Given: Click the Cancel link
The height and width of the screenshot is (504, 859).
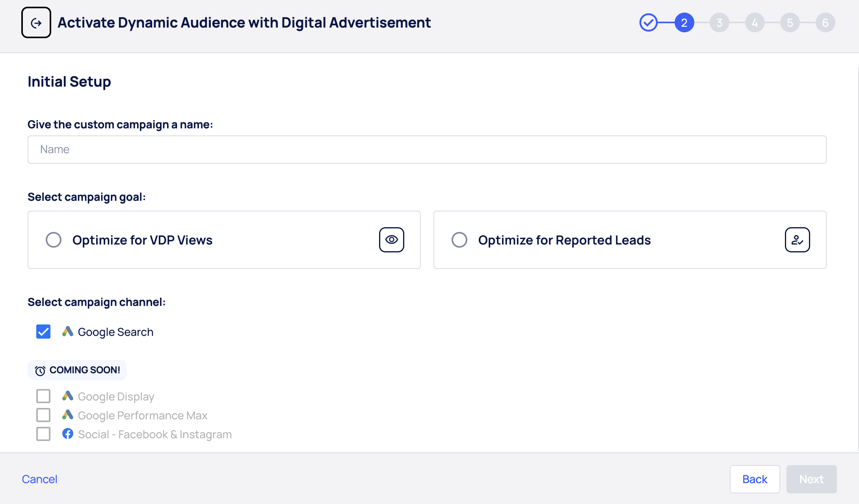Looking at the screenshot, I should coord(39,479).
